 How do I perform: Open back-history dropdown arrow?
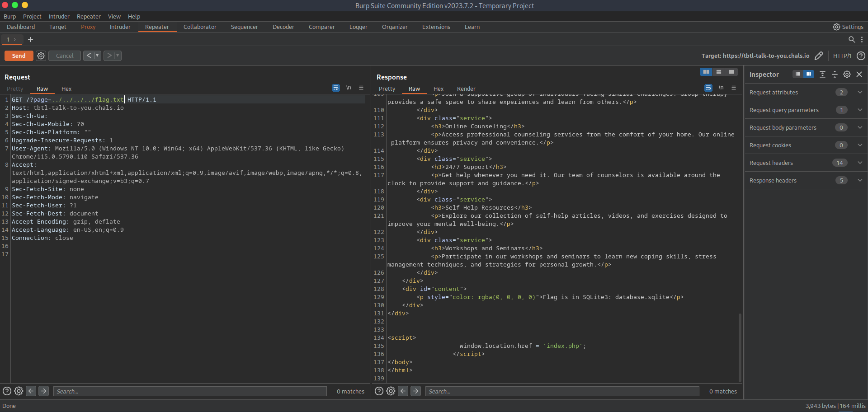tap(97, 56)
